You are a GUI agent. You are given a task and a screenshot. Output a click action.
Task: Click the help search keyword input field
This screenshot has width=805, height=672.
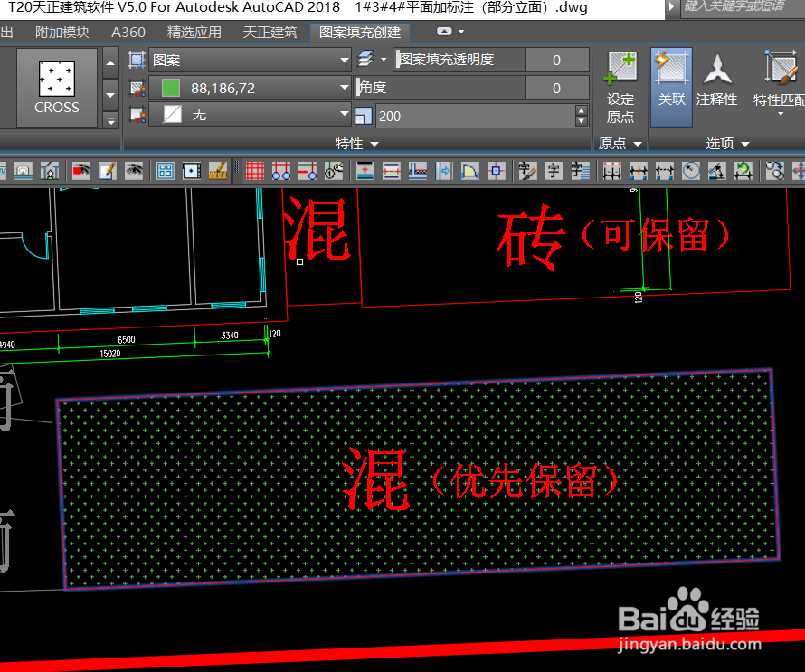743,8
